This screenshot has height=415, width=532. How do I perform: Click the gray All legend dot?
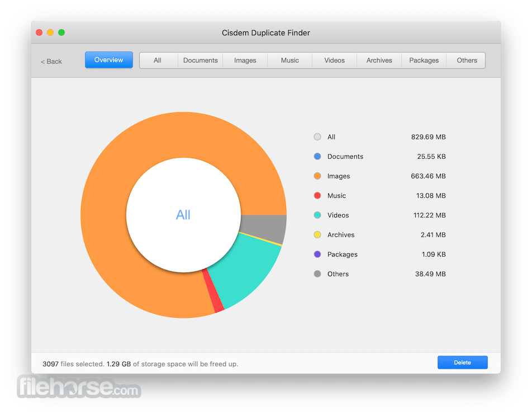tap(317, 137)
